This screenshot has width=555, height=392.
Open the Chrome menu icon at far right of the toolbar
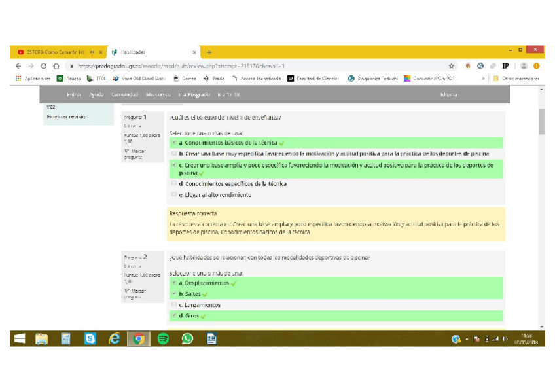pos(536,66)
